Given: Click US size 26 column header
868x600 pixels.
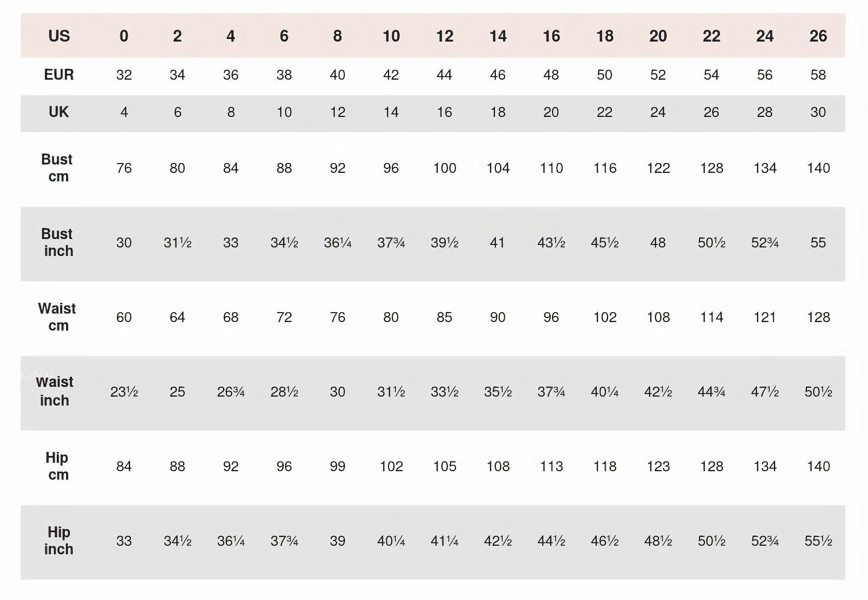Looking at the screenshot, I should point(818,36).
